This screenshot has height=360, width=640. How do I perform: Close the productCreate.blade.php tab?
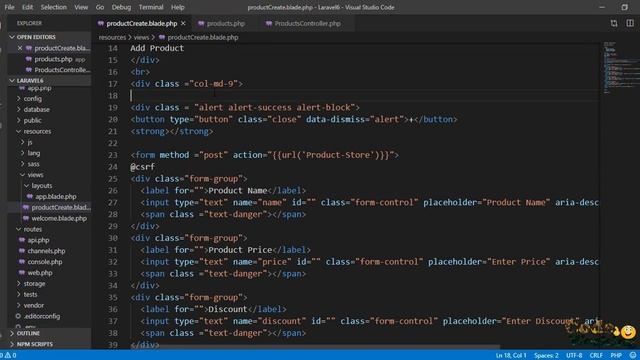coord(183,24)
